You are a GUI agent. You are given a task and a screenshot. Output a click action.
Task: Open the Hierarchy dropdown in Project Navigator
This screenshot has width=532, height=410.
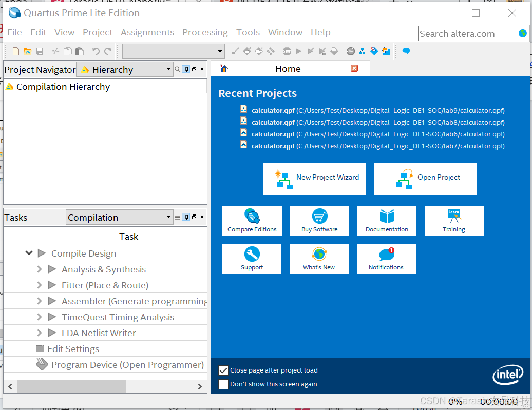(x=125, y=69)
